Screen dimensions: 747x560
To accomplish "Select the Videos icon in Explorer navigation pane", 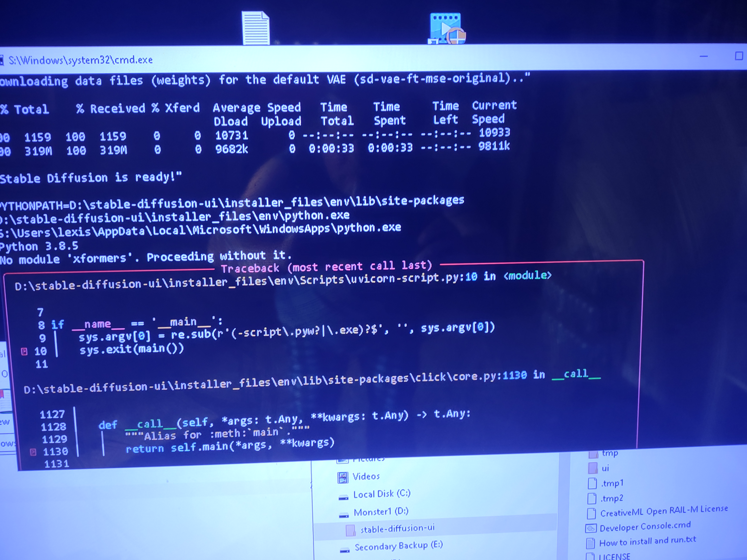I will click(343, 477).
